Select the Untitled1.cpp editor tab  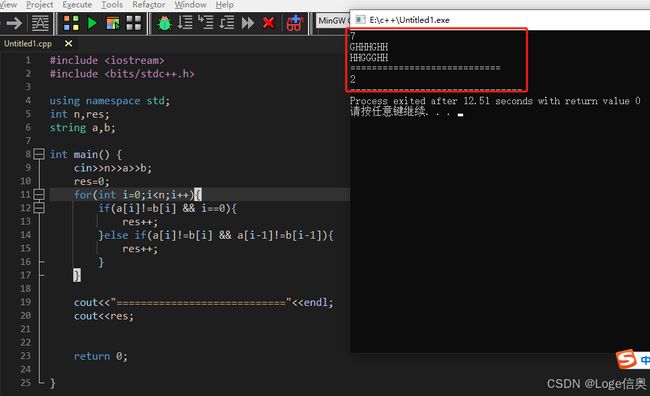[28, 44]
